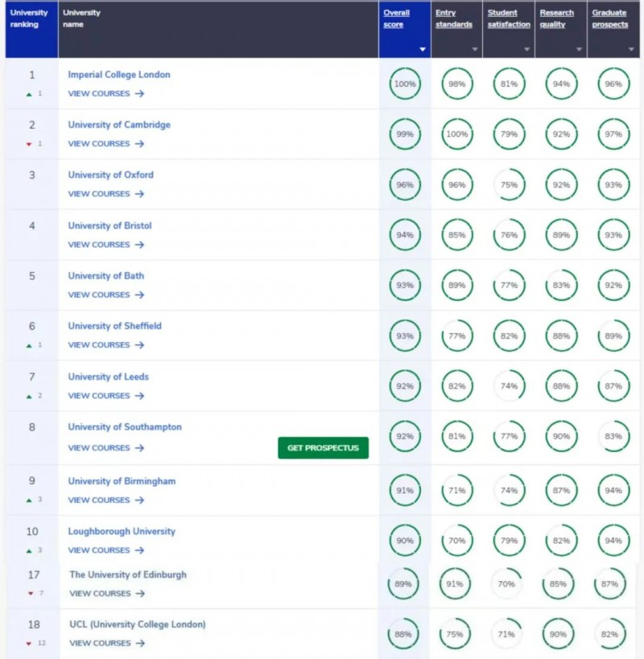Click the Get Prospectus button
Viewport: 644px width, 659px height.
pos(323,448)
